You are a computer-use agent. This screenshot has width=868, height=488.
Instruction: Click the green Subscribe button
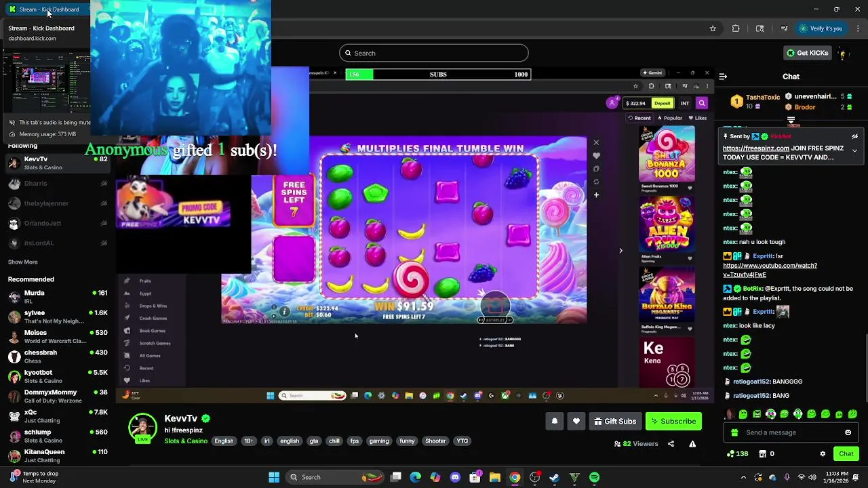pyautogui.click(x=673, y=421)
